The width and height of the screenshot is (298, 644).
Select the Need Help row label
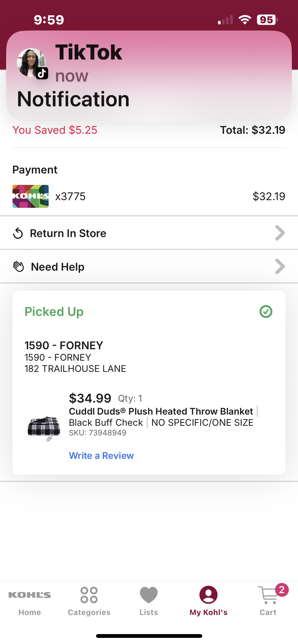(x=58, y=267)
